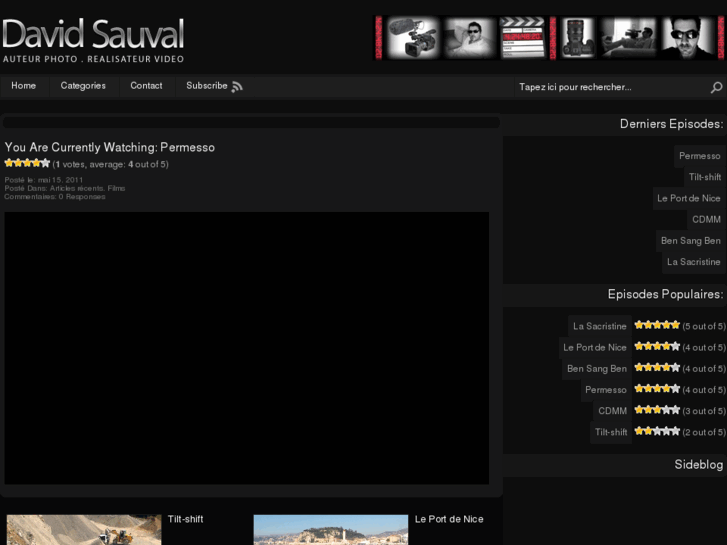Click the clapperboard image in header strip
Screen dimensions: 727x545
(x=523, y=38)
